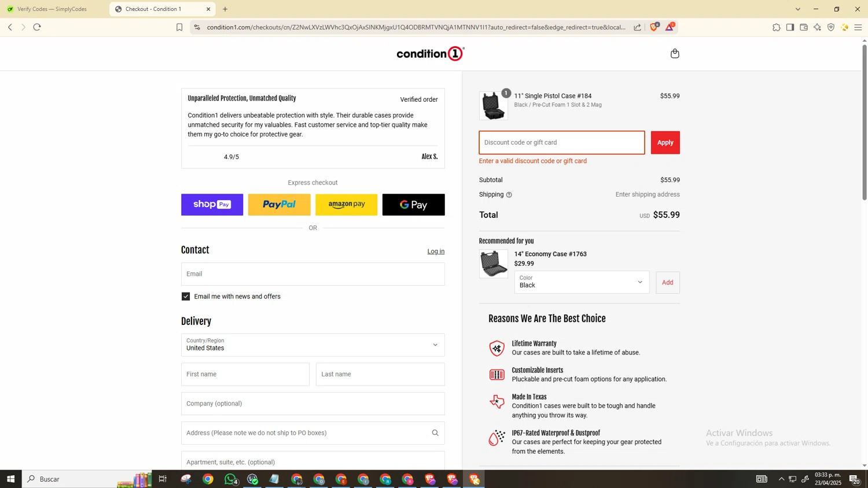Open Task View in taskbar
This screenshot has height=488, width=868.
click(x=163, y=479)
